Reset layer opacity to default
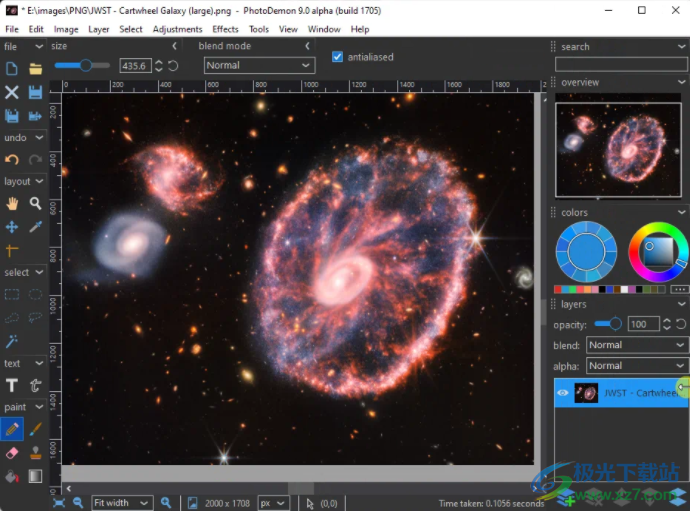The image size is (690, 511). pyautogui.click(x=681, y=324)
